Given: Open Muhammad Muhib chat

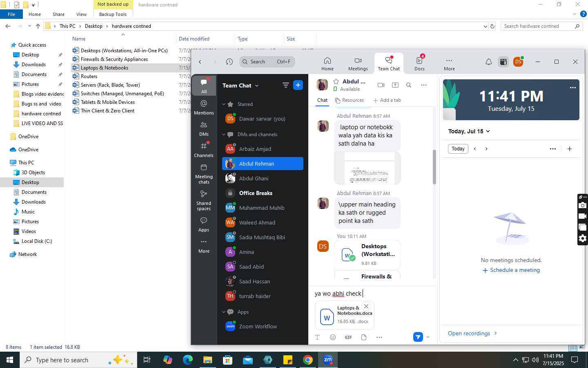Looking at the screenshot, I should tap(263, 208).
